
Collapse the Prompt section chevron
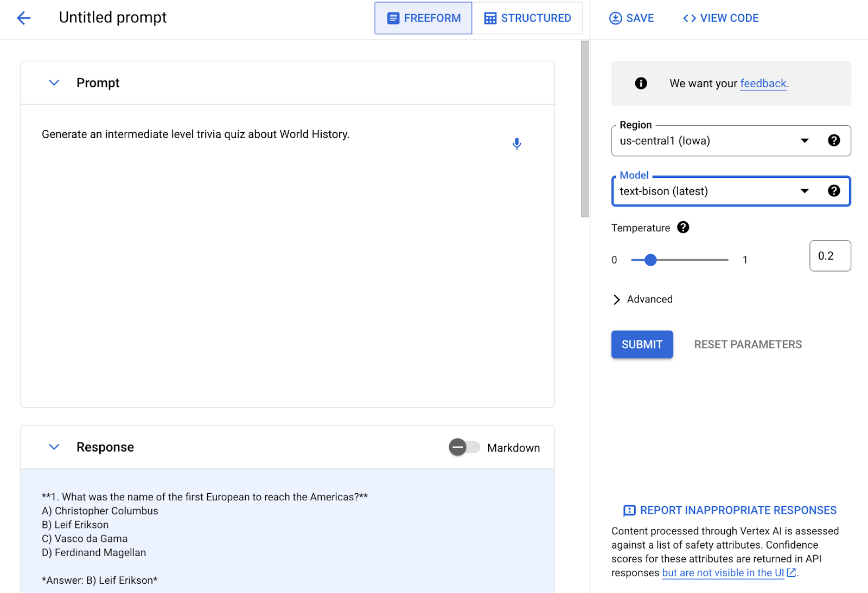coord(54,83)
